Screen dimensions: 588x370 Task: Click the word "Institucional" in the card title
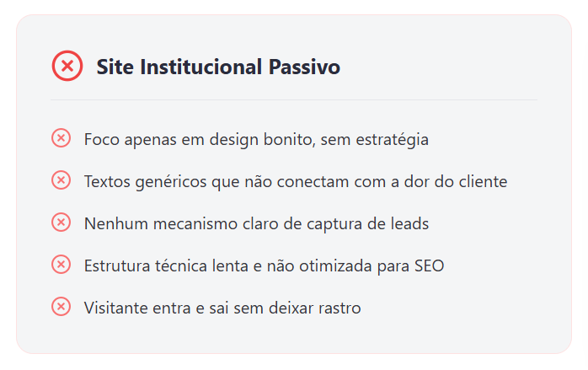coord(200,67)
